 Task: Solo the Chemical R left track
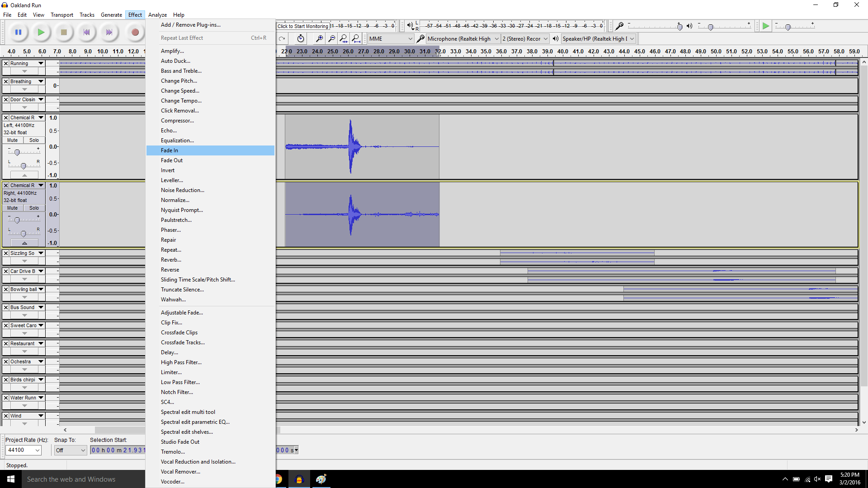[34, 141]
